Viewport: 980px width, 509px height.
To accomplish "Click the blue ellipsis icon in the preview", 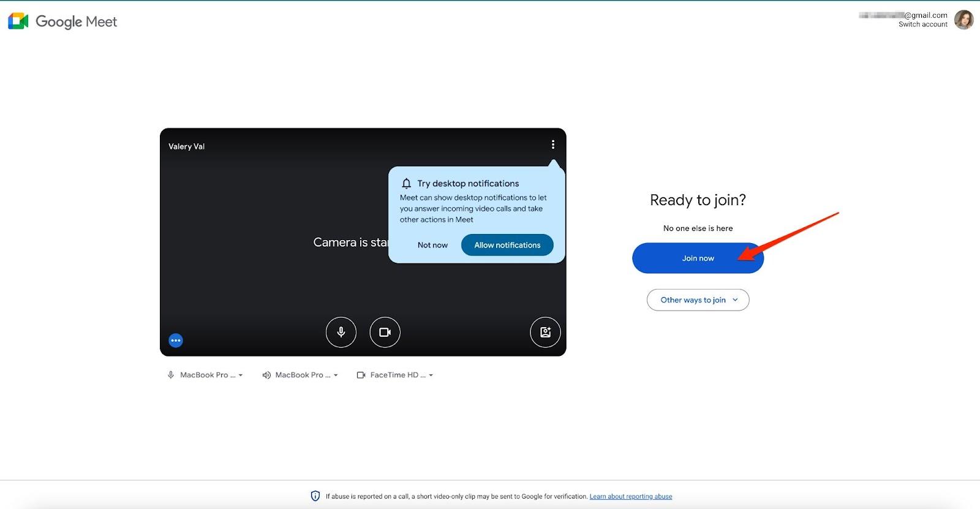I will pos(176,341).
